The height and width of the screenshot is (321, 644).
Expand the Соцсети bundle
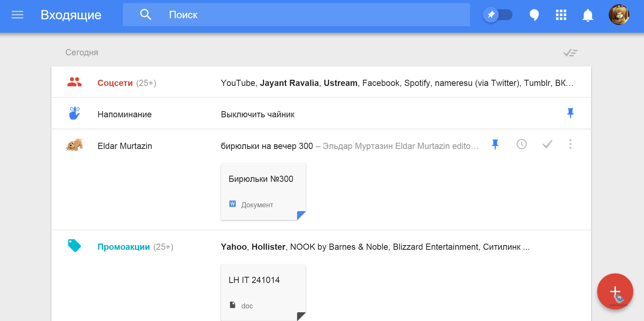point(115,83)
